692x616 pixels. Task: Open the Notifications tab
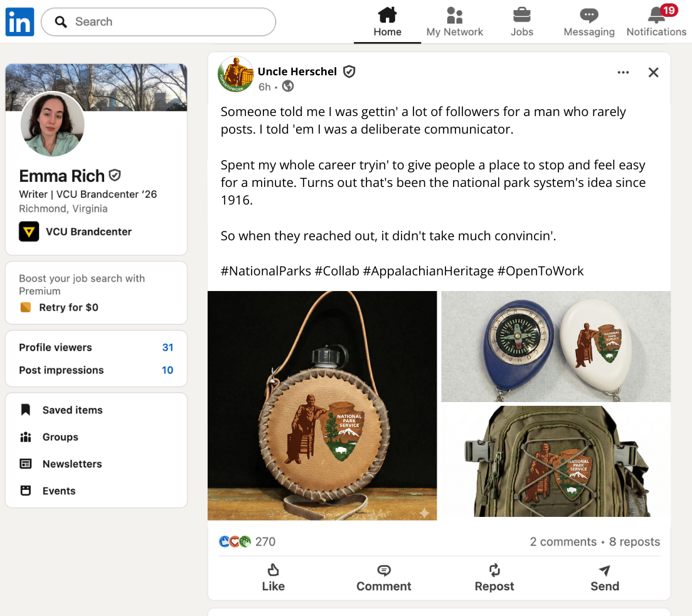pyautogui.click(x=656, y=21)
